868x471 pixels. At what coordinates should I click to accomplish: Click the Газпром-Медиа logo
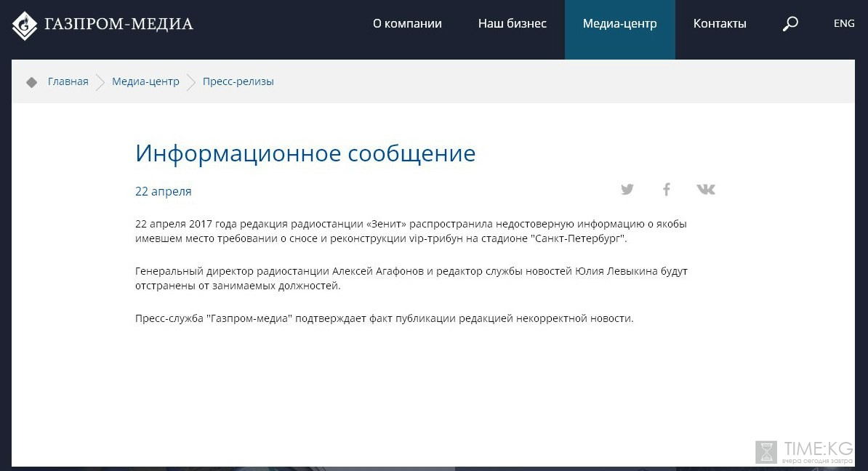pyautogui.click(x=103, y=25)
